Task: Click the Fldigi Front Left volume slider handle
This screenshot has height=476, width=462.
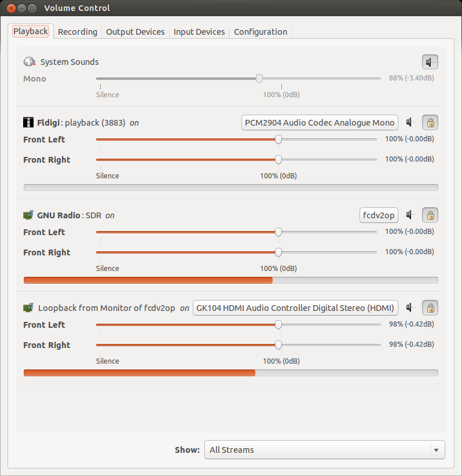Action: tap(278, 140)
